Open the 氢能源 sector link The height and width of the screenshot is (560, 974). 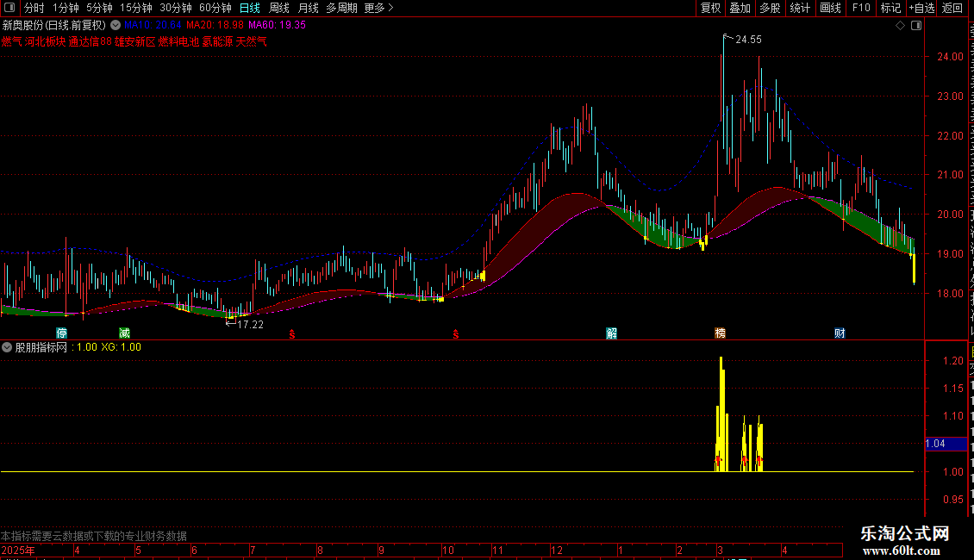point(217,41)
